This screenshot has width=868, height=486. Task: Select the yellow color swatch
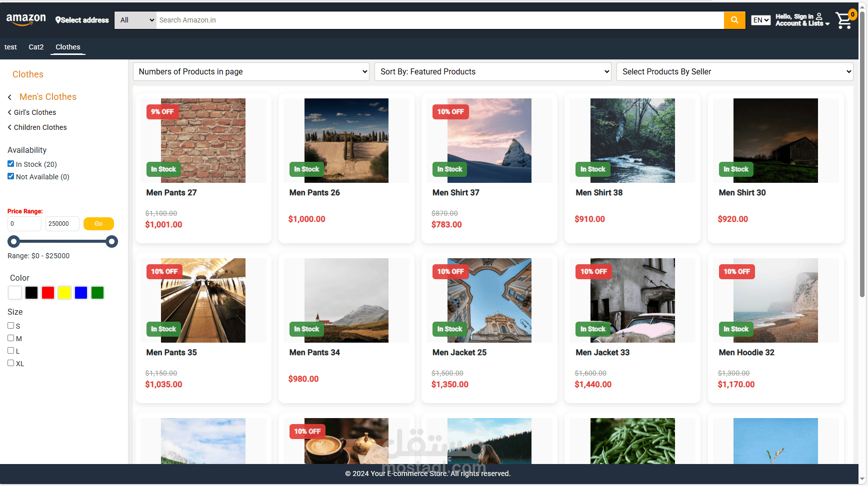[x=64, y=293]
